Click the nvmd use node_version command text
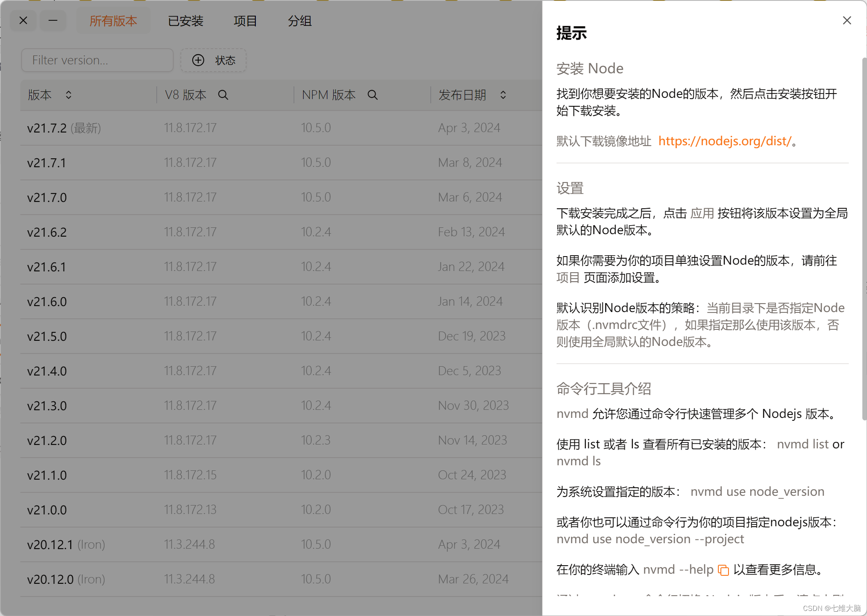867x616 pixels. point(757,492)
